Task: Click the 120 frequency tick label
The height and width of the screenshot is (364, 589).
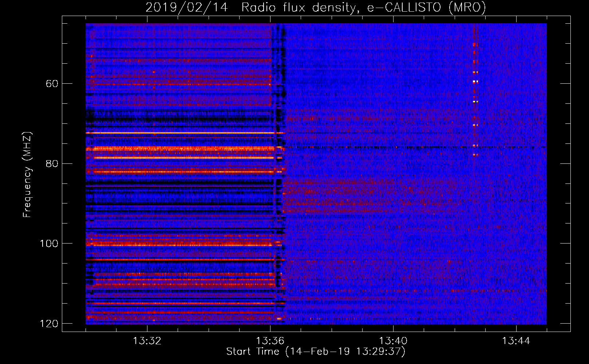Action: click(49, 324)
